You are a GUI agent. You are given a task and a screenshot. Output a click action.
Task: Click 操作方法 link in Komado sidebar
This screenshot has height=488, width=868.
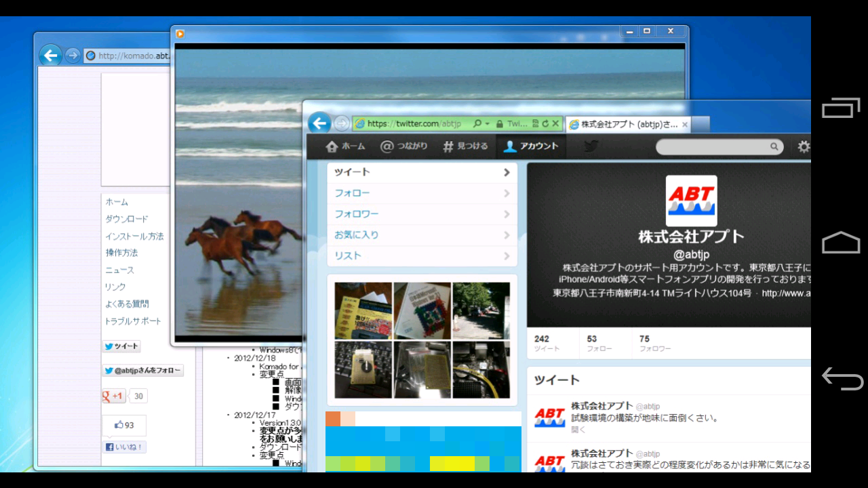point(121,253)
